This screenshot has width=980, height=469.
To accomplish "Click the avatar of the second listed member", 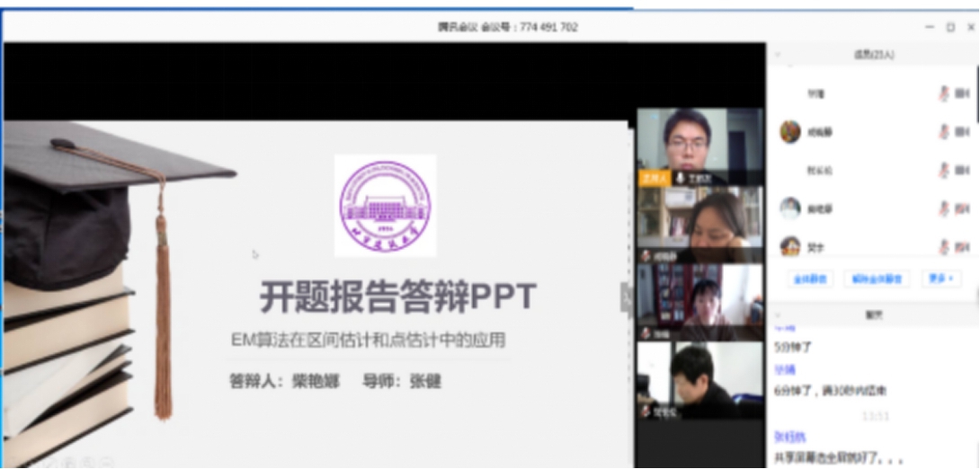I will (x=790, y=132).
